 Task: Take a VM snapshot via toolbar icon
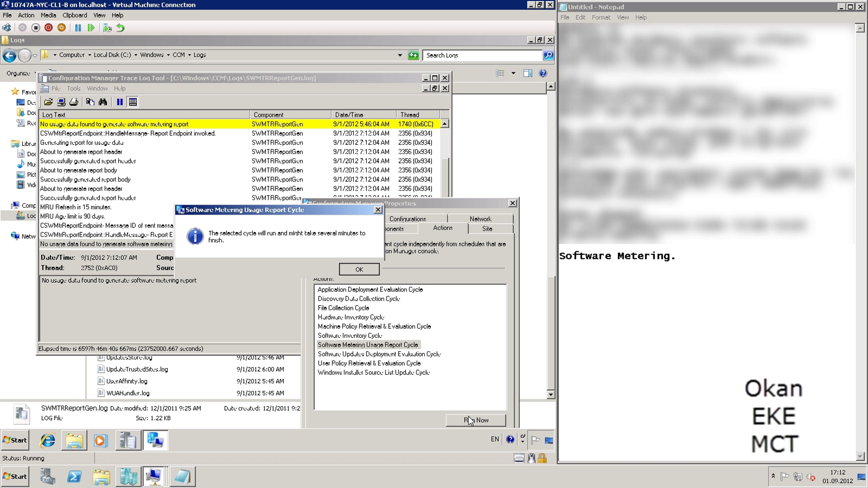[107, 28]
